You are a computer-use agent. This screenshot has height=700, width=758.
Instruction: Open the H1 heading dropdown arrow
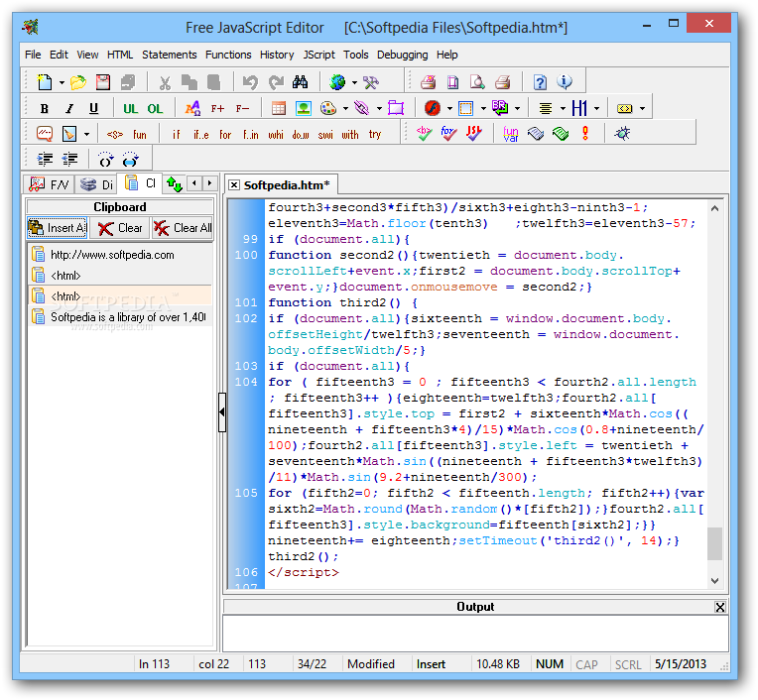tap(597, 109)
